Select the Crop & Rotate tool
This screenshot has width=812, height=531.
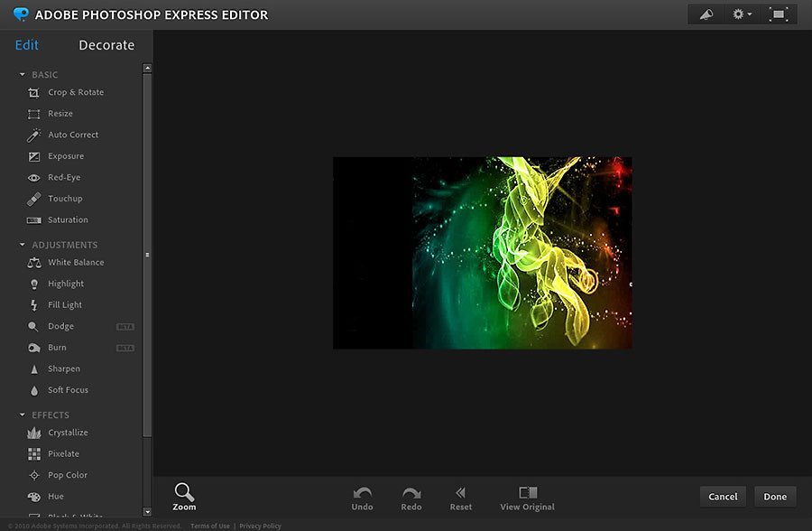point(75,92)
